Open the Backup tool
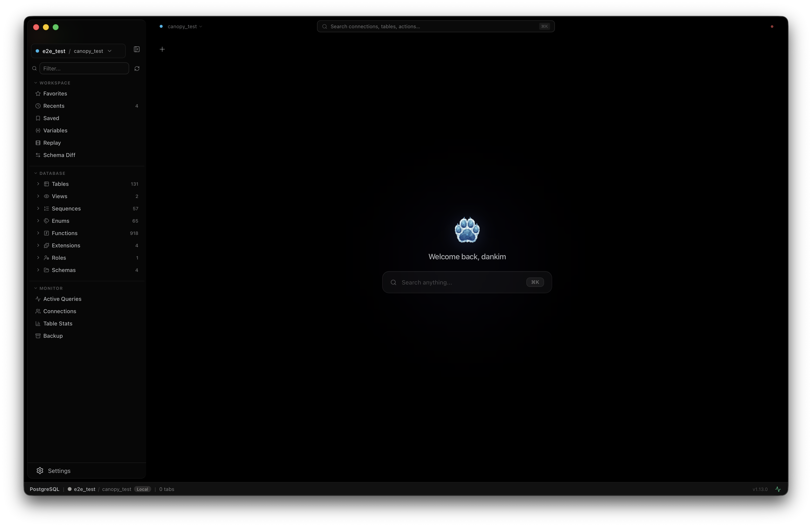The width and height of the screenshot is (812, 527). click(53, 336)
